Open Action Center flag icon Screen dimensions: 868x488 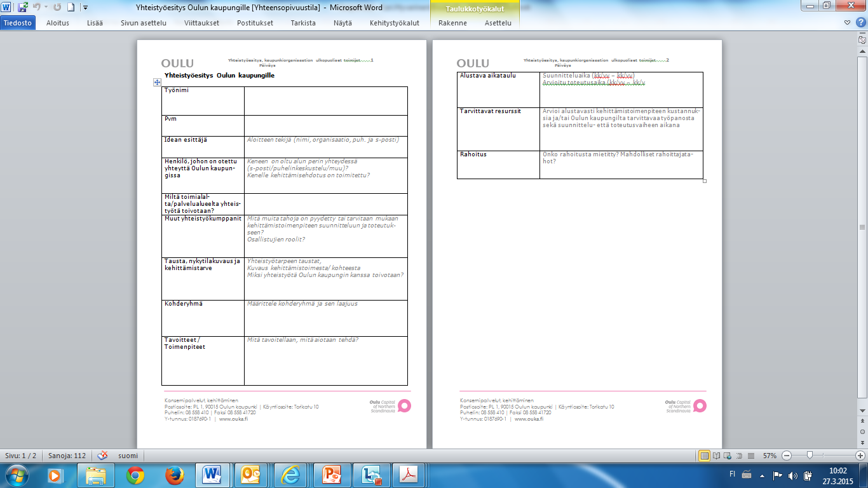(x=776, y=475)
